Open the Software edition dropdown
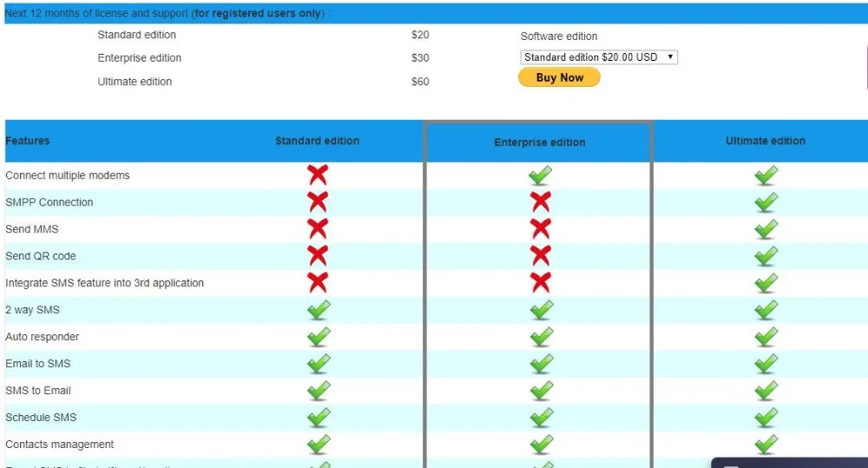Image resolution: width=868 pixels, height=468 pixels. (x=598, y=57)
